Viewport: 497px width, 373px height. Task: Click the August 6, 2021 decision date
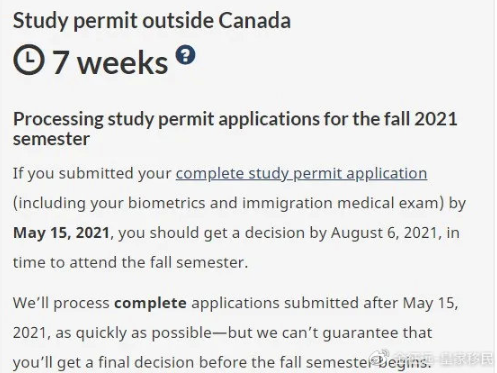pyautogui.click(x=384, y=233)
